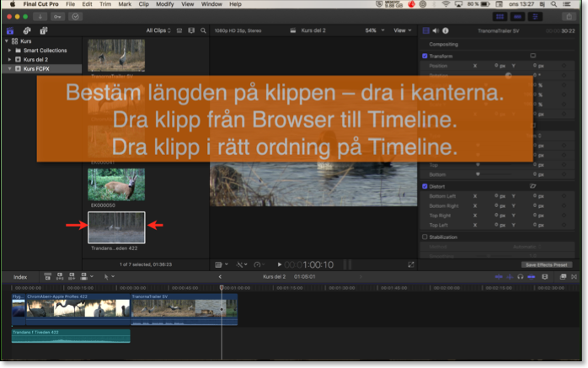Show the Libraries sidebar clapper icon
The width and height of the screenshot is (588, 368).
10,30
